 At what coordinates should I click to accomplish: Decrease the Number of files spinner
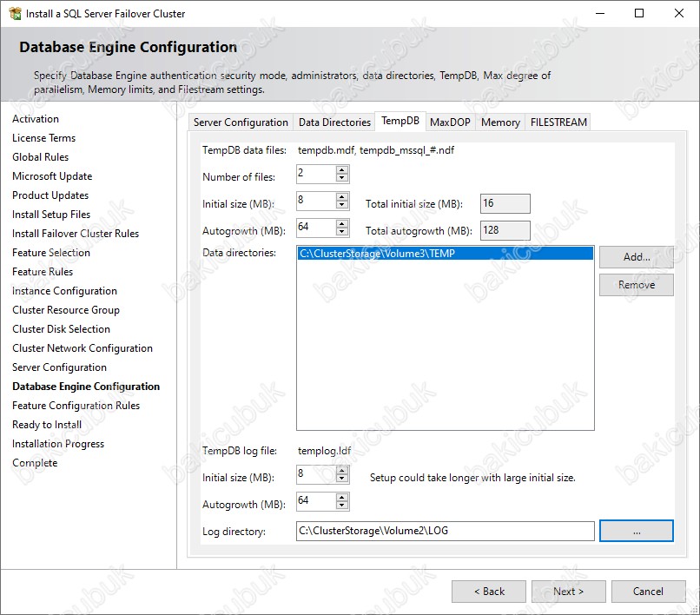click(x=342, y=179)
